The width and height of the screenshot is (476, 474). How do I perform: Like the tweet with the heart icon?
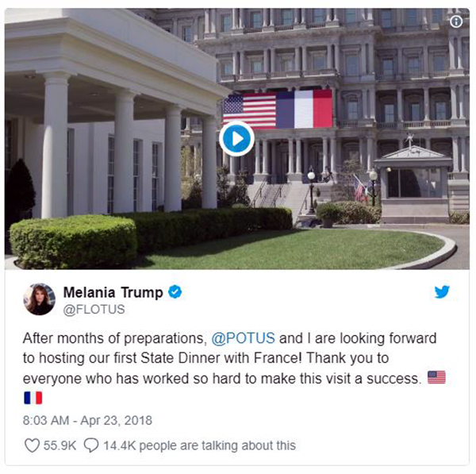pyautogui.click(x=32, y=445)
